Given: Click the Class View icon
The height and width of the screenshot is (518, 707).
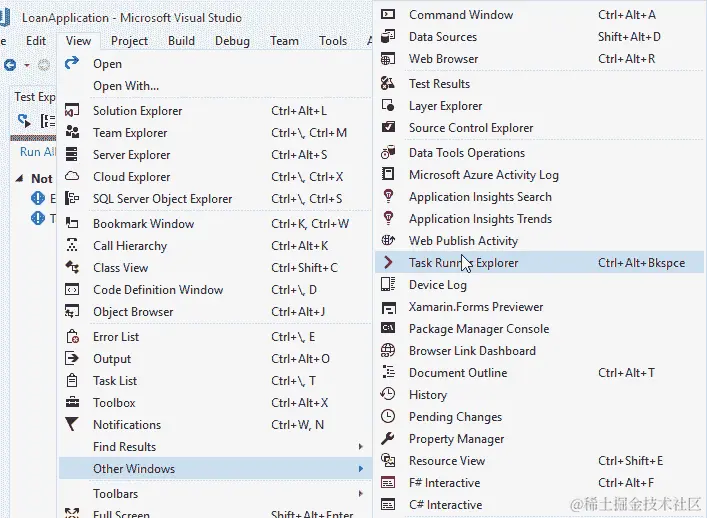Looking at the screenshot, I should [72, 267].
